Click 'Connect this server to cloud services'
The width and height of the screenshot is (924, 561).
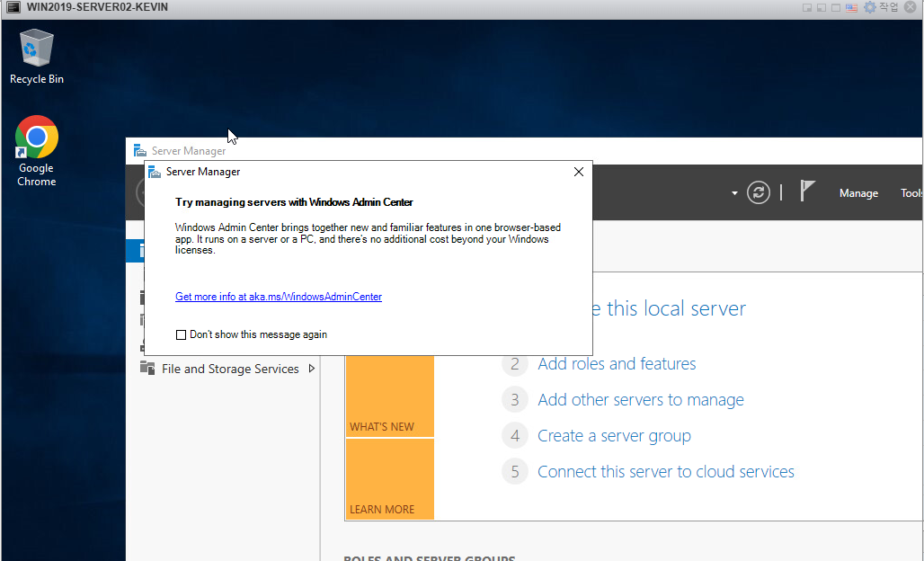(x=666, y=471)
